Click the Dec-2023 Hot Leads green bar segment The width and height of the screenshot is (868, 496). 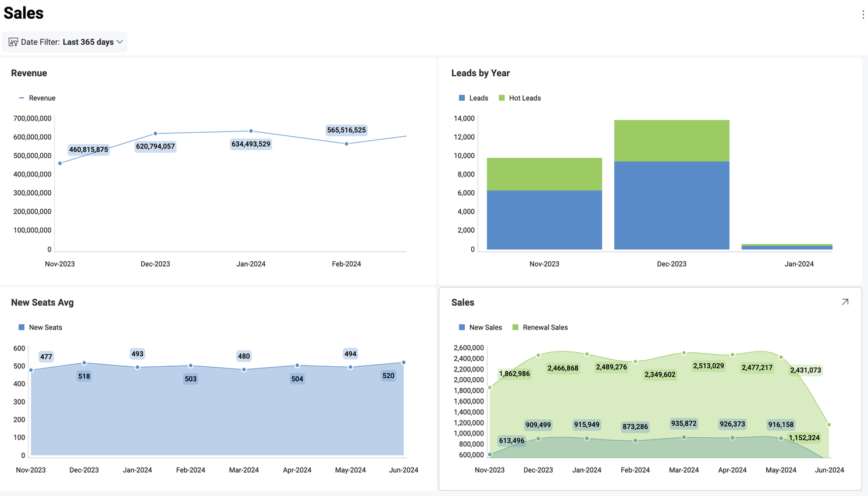coord(672,141)
